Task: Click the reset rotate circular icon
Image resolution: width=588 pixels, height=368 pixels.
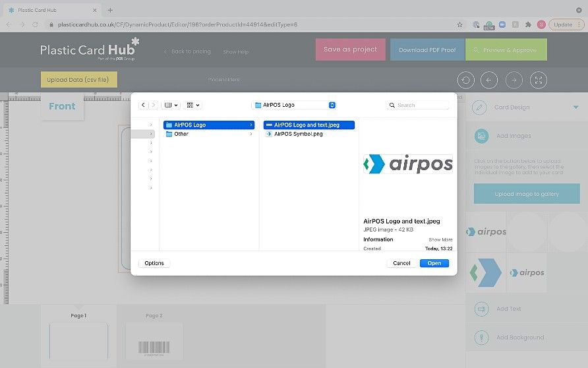Action: (x=466, y=80)
